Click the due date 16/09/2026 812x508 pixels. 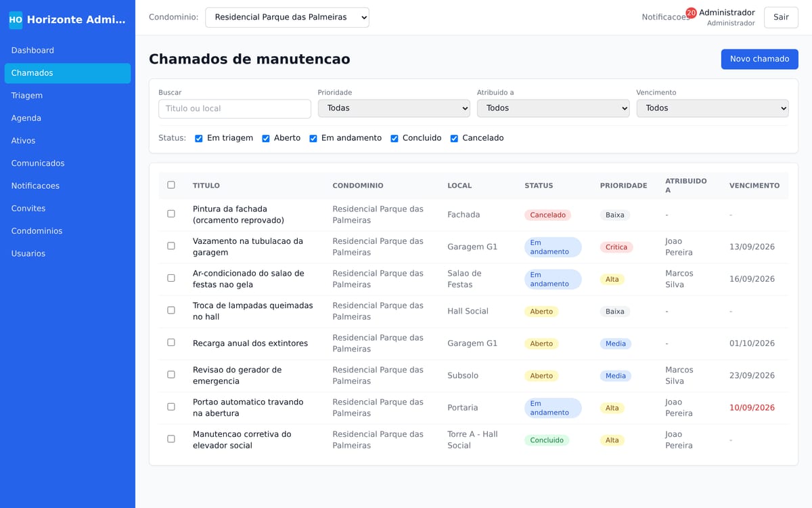click(x=752, y=279)
